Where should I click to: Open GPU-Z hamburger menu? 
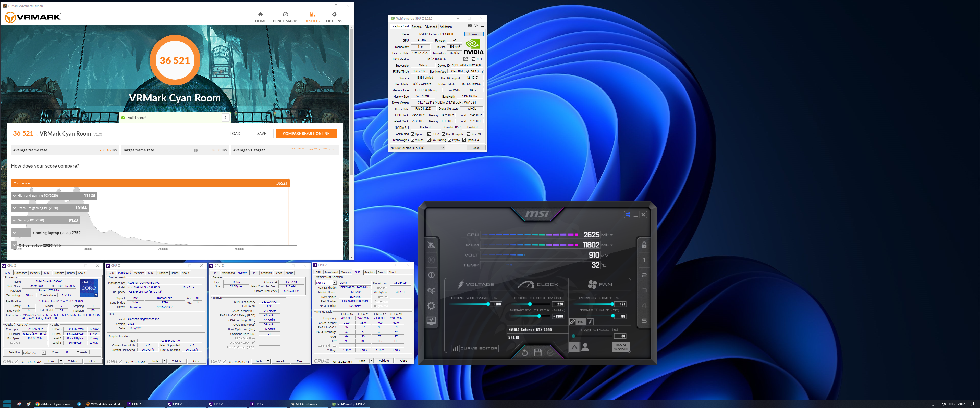pyautogui.click(x=482, y=25)
